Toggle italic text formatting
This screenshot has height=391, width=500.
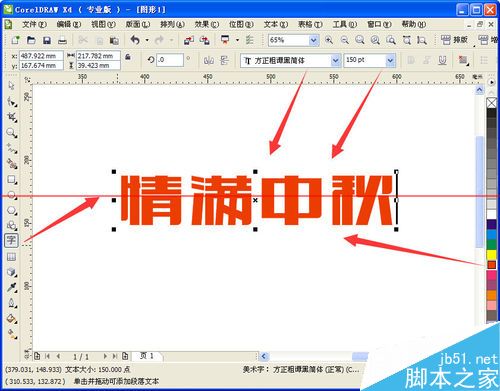click(427, 60)
